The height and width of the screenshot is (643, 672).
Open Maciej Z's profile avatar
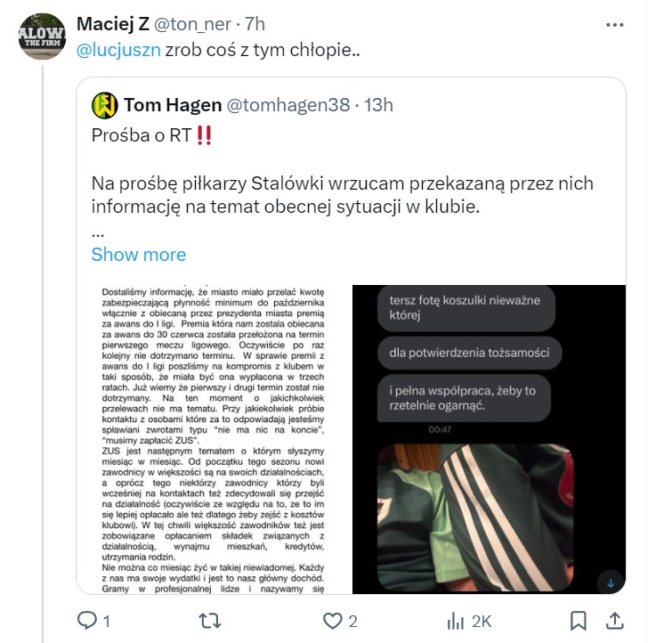(x=42, y=37)
